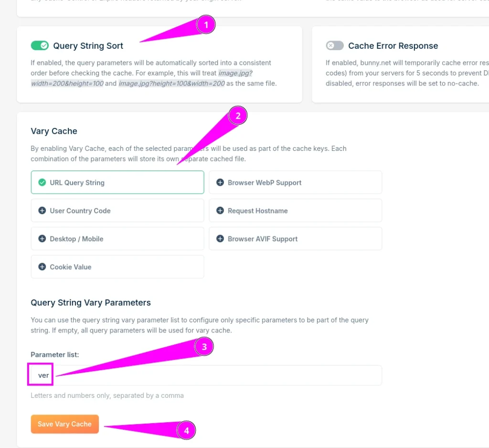This screenshot has width=489, height=448.
Task: Add Desktop / Mobile using its plus icon
Action: (x=43, y=238)
